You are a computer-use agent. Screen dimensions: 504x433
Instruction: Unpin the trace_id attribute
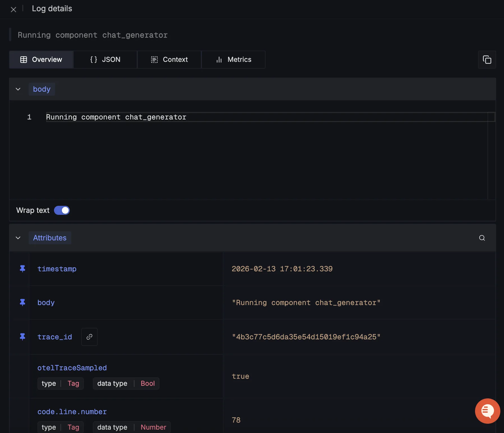[22, 337]
